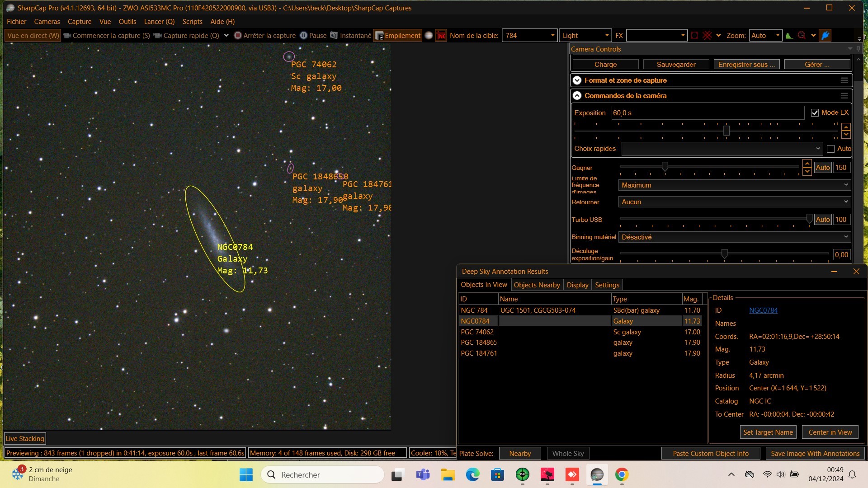
Task: Click the SharpCap icon on the taskbar
Action: pyautogui.click(x=597, y=475)
